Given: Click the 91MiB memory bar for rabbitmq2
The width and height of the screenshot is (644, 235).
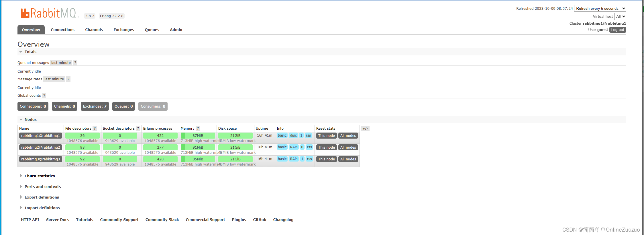Looking at the screenshot, I should [x=198, y=147].
